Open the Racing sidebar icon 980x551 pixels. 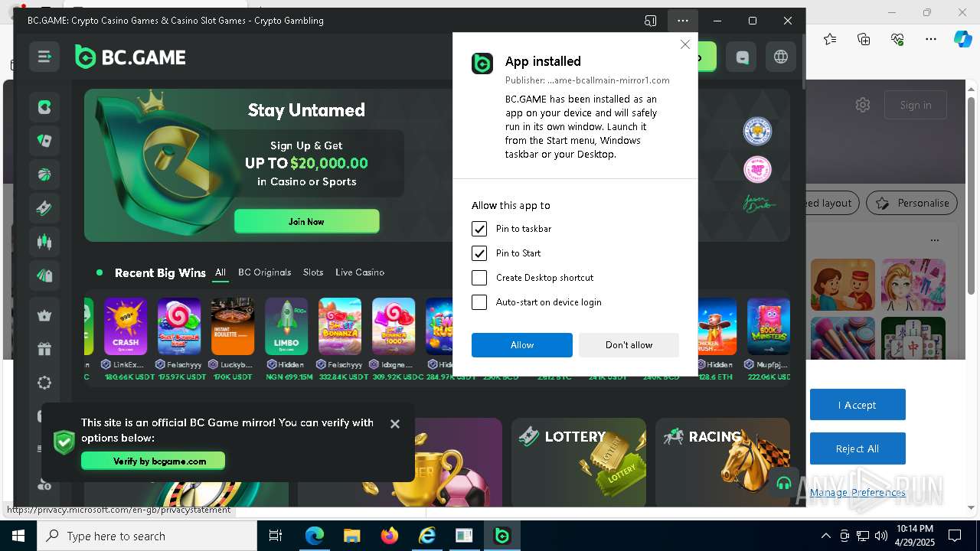(x=44, y=275)
